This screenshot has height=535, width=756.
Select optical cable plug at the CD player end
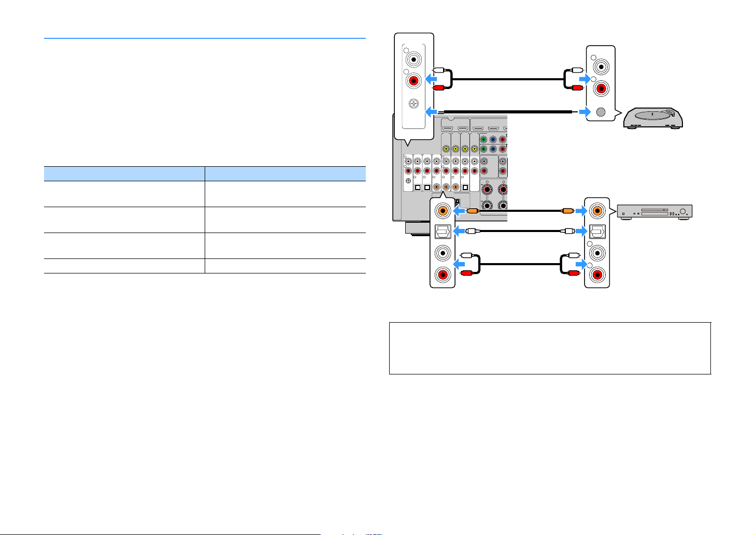(568, 231)
